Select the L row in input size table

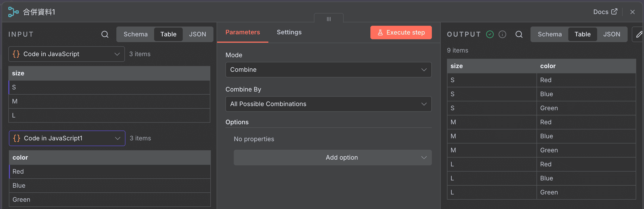tap(109, 115)
